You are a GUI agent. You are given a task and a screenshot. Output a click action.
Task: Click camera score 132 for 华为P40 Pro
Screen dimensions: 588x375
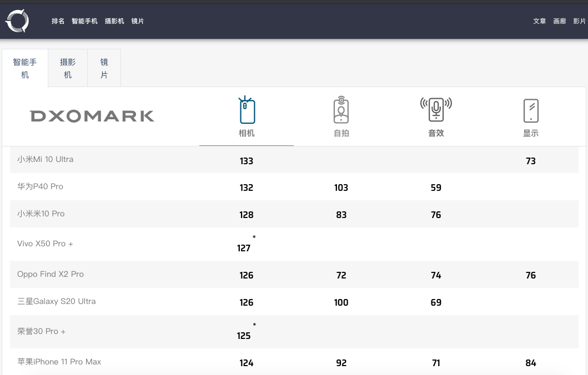click(247, 187)
